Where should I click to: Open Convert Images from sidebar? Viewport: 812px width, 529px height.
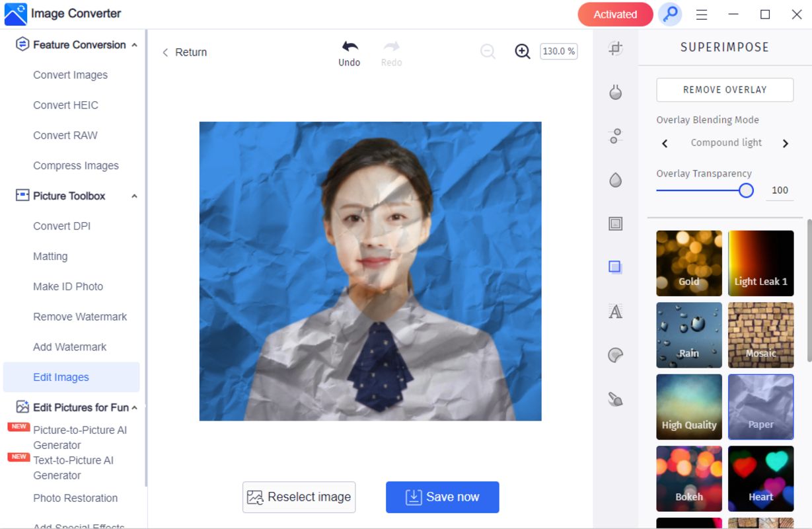point(71,75)
